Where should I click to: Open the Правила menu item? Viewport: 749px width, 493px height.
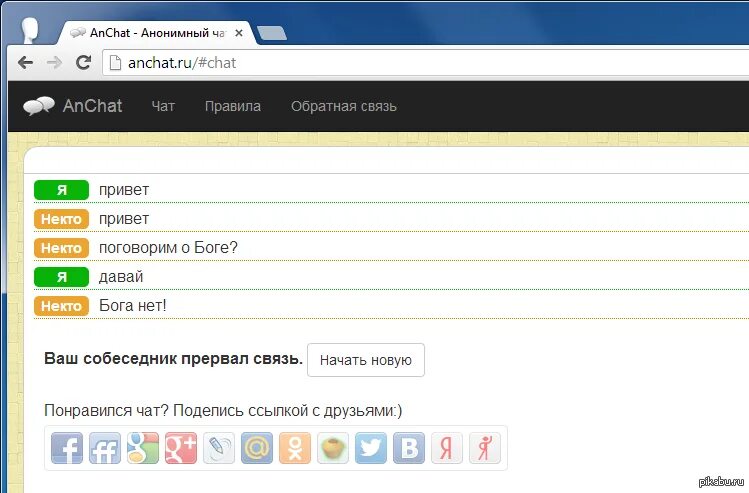233,106
